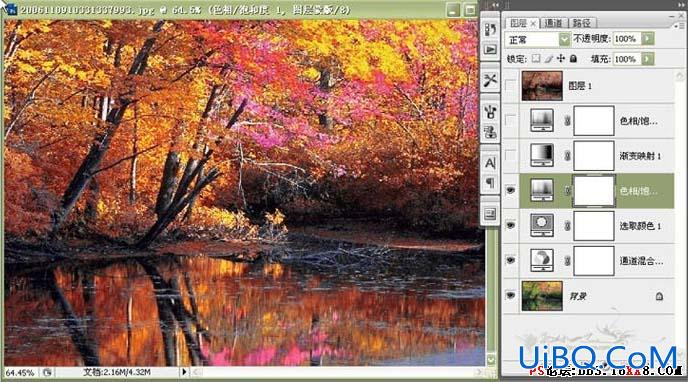Click lock image pixels brush icon
This screenshot has width=688, height=382.
(x=548, y=58)
